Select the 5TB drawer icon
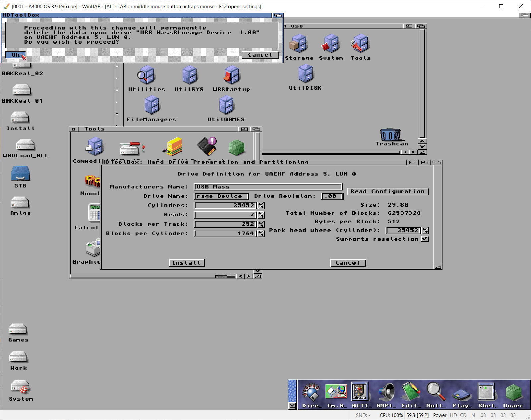Screen dimensions: 531x420 (21, 174)
